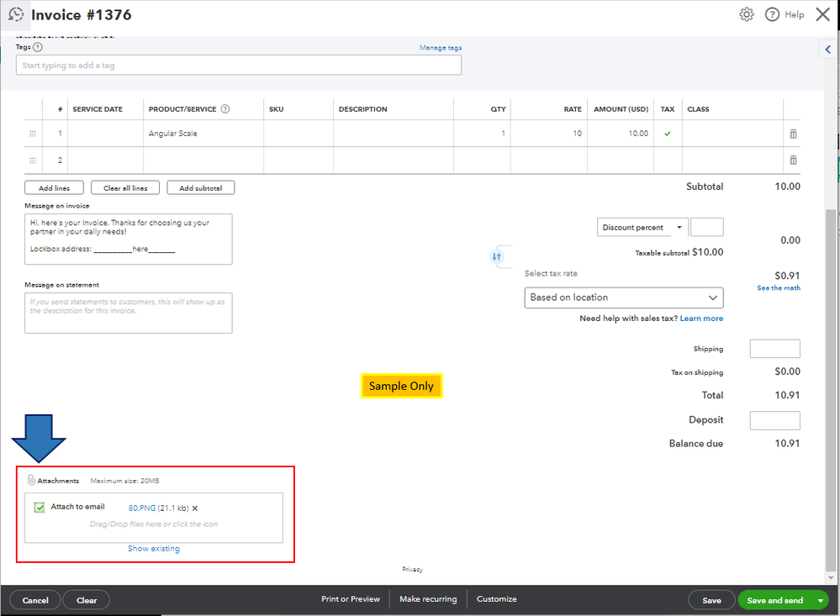
Task: Open the invoice history clock icon
Action: coord(16,14)
